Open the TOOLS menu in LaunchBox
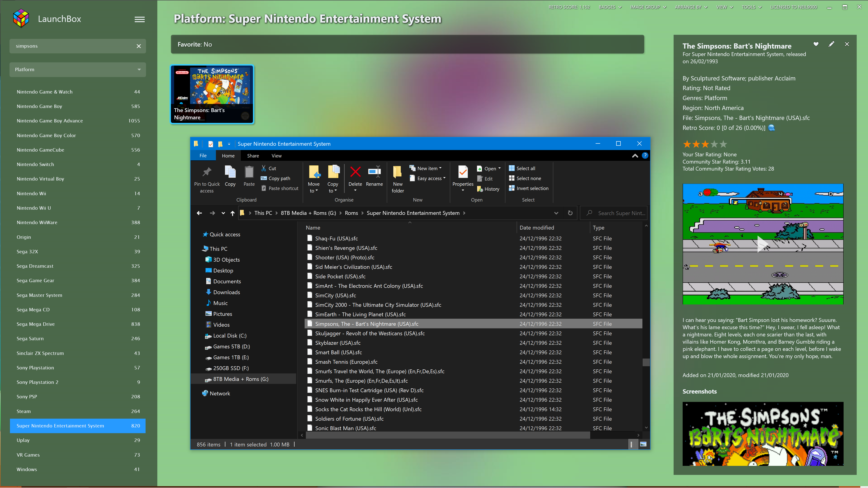This screenshot has height=488, width=868. coord(751,7)
